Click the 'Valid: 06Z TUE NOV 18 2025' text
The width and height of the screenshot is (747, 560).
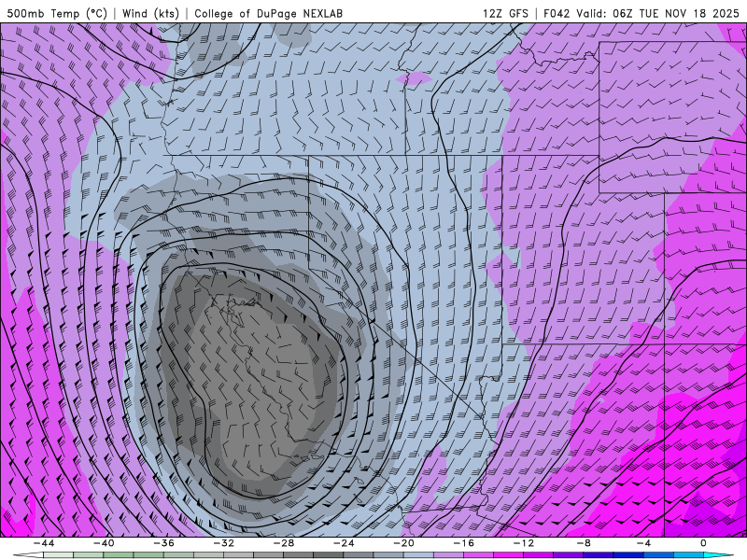coord(657,13)
